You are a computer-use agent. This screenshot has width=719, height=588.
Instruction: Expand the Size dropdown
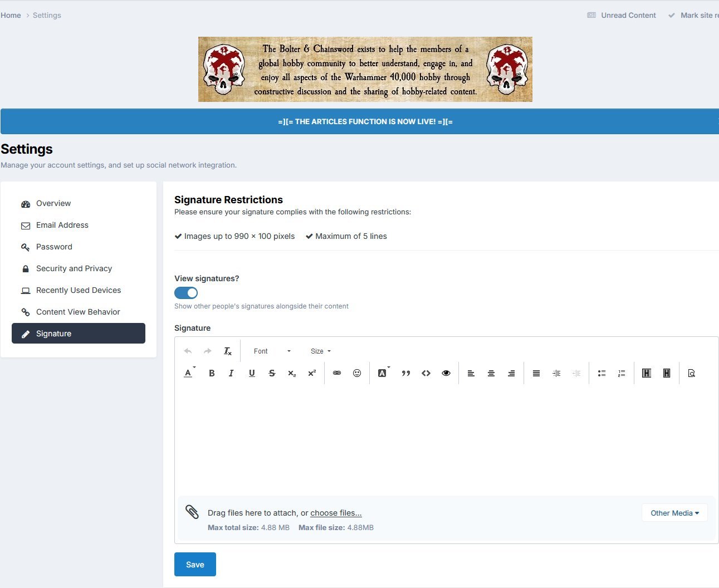[x=321, y=351]
